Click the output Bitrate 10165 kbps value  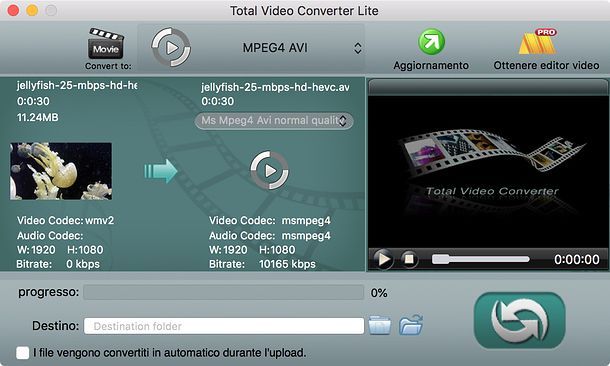tap(287, 264)
